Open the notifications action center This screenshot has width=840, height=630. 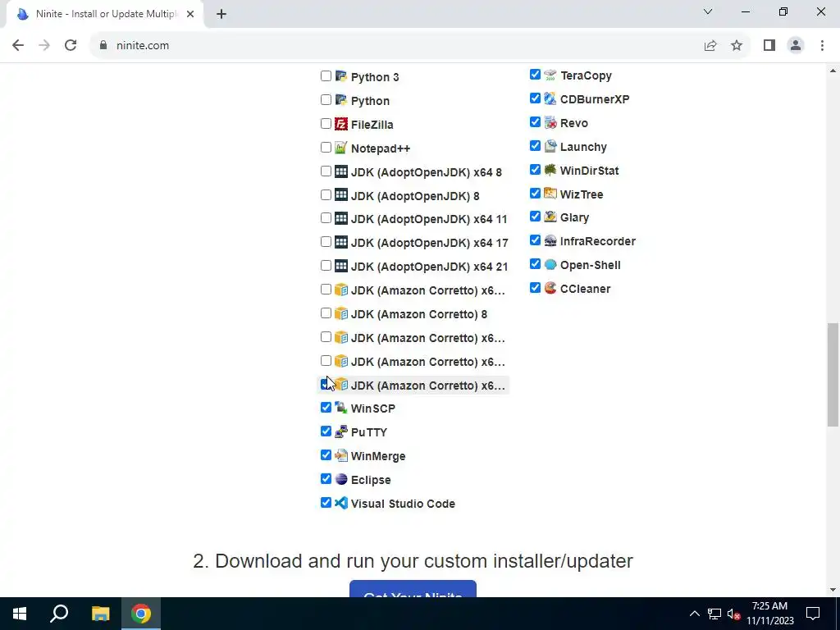tap(813, 614)
